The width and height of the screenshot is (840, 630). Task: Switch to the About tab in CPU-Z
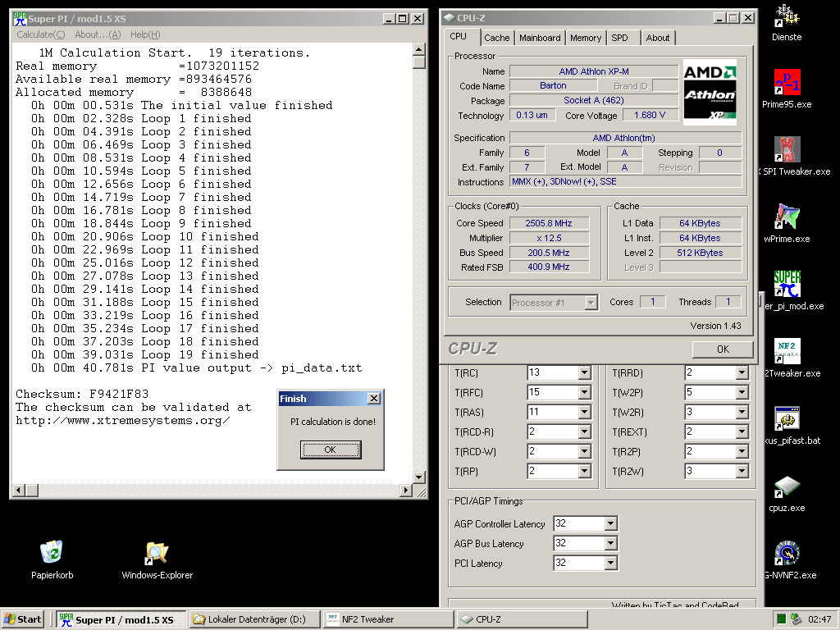pos(657,38)
